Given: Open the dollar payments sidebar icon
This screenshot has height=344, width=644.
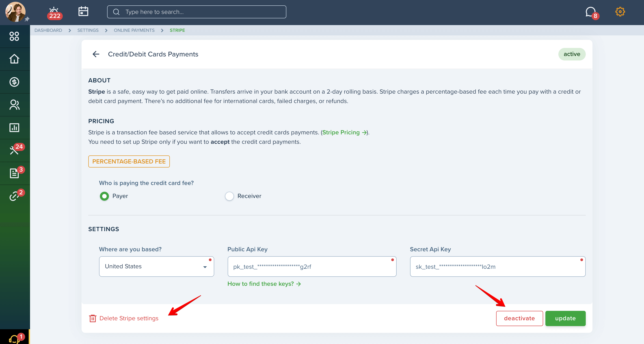Looking at the screenshot, I should (x=14, y=82).
